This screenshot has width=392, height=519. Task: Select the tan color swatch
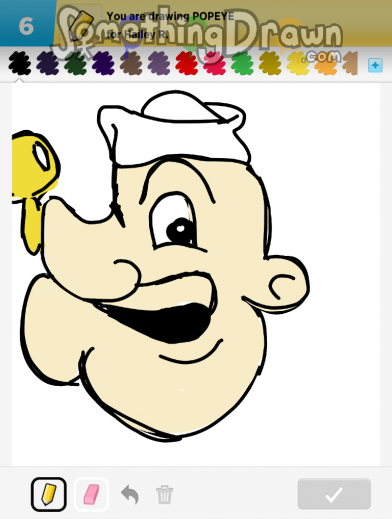[350, 63]
